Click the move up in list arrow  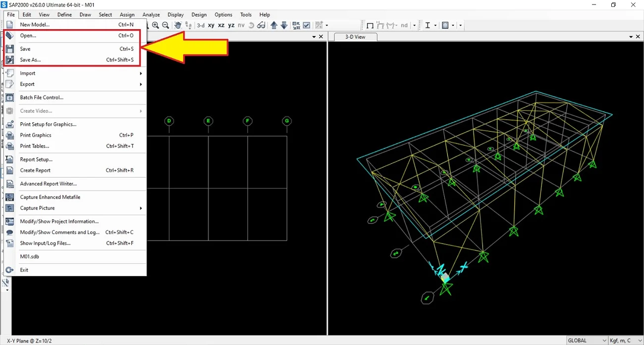coord(274,25)
